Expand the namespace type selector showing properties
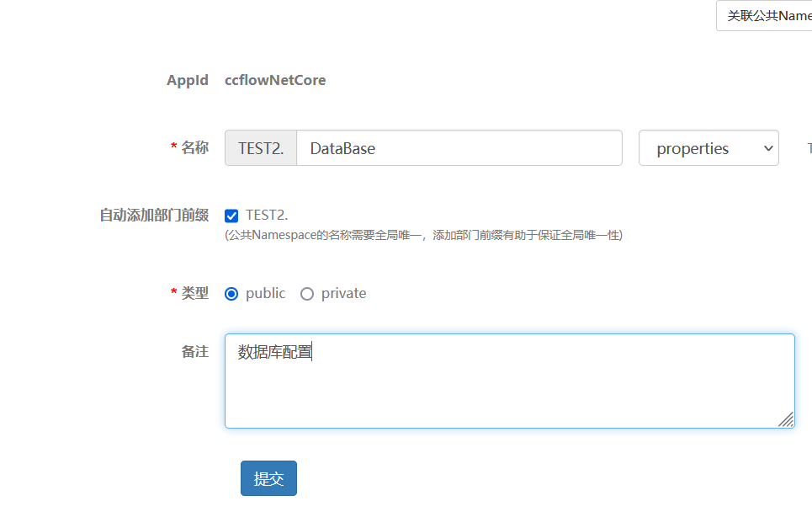 click(708, 147)
